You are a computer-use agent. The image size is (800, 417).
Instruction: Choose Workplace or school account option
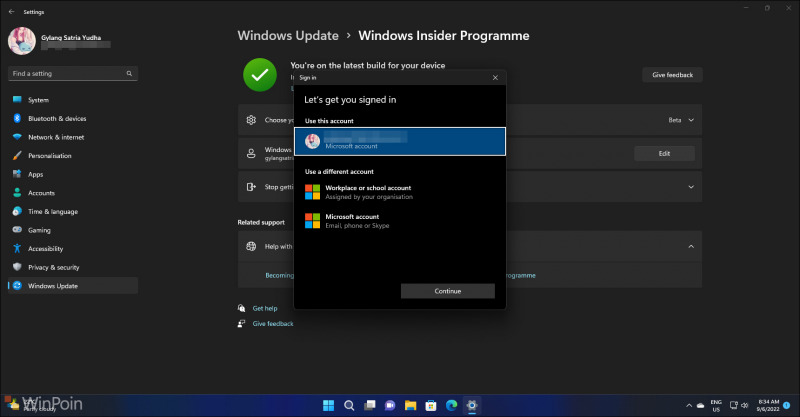400,192
